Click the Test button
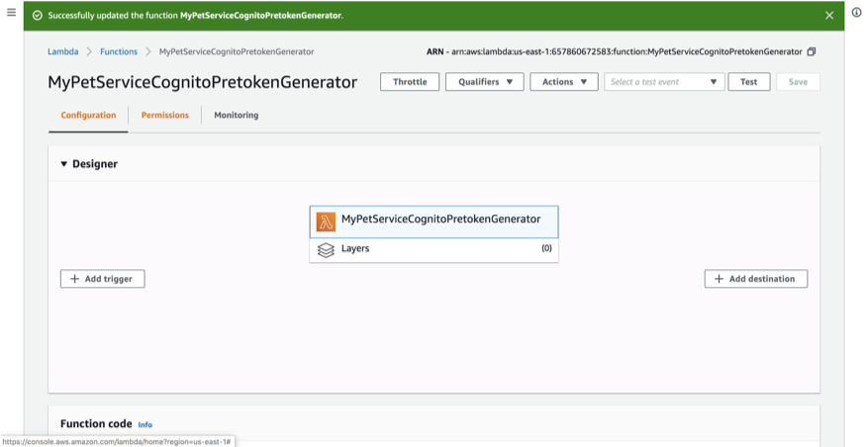Image resolution: width=868 pixels, height=447 pixels. pos(749,82)
